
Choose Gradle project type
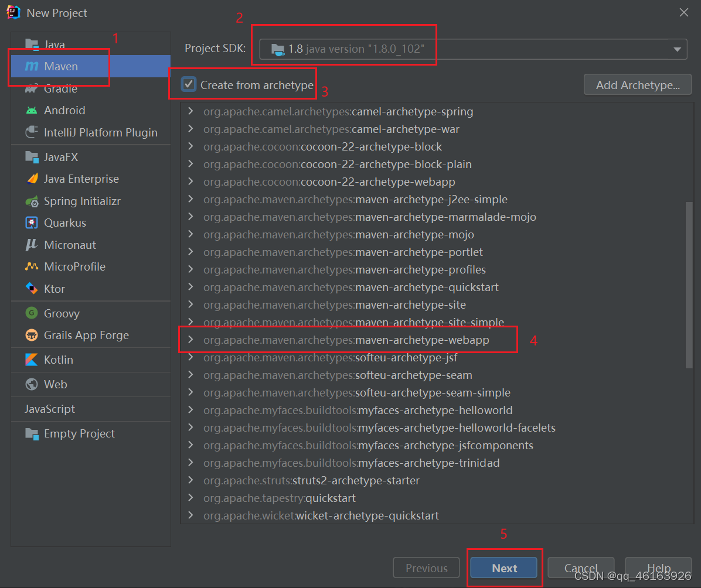[91, 88]
